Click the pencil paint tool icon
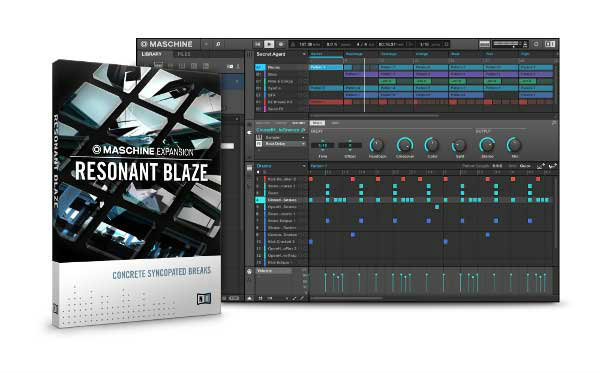Viewport: 600px width, 375px height. pos(302,298)
